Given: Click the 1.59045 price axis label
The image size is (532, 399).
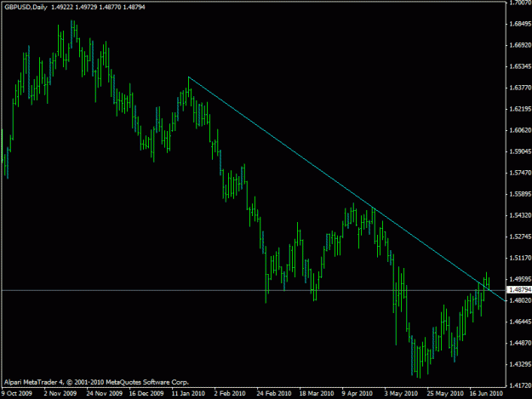Looking at the screenshot, I should (520, 151).
